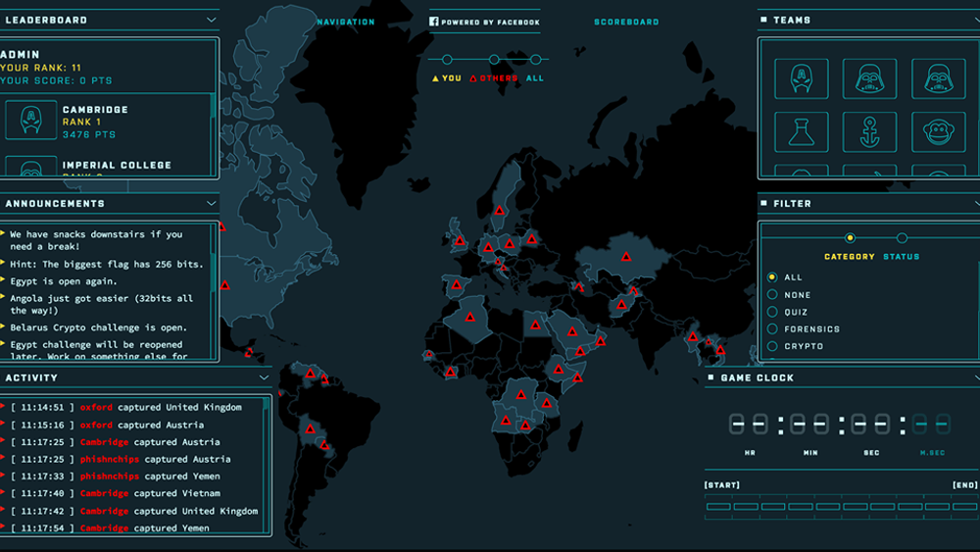The image size is (980, 552).
Task: Open the Egypt marker on map
Action: click(x=535, y=325)
